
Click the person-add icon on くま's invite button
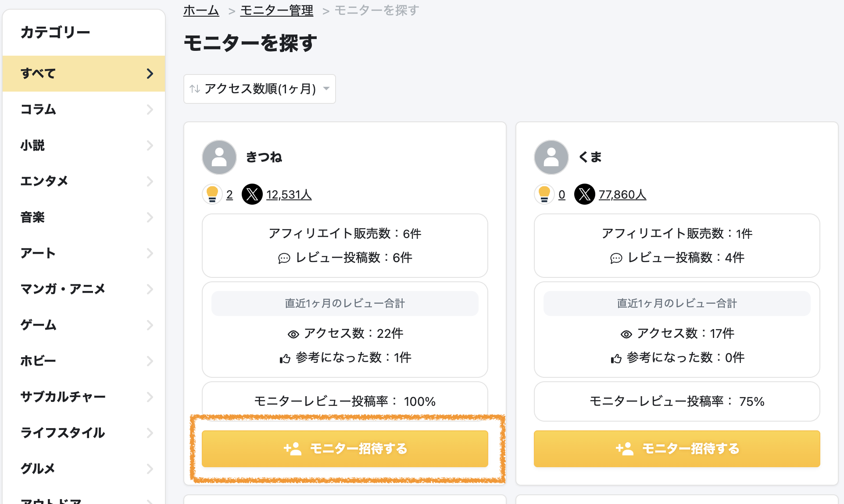pyautogui.click(x=624, y=448)
